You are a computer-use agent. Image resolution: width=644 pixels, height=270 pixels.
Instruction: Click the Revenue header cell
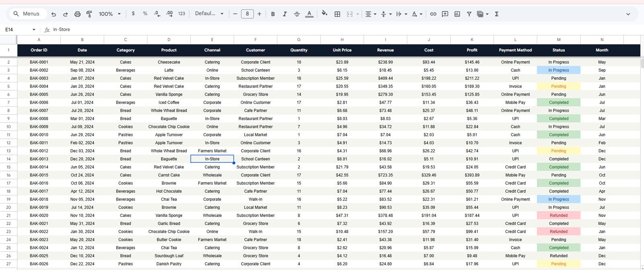click(x=385, y=50)
